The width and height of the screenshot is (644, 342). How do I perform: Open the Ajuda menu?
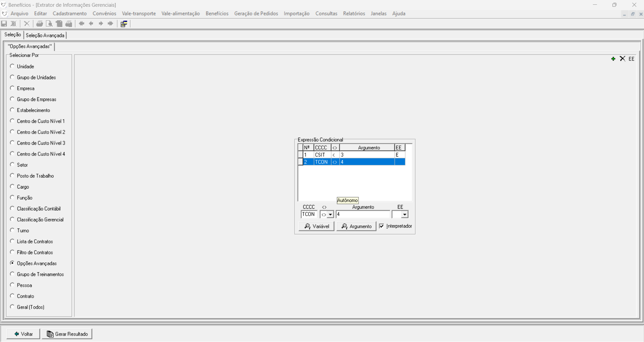point(399,13)
